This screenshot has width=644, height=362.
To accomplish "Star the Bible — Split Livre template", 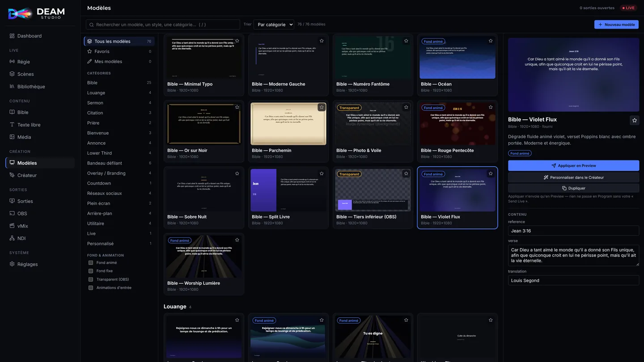I will click(x=322, y=173).
